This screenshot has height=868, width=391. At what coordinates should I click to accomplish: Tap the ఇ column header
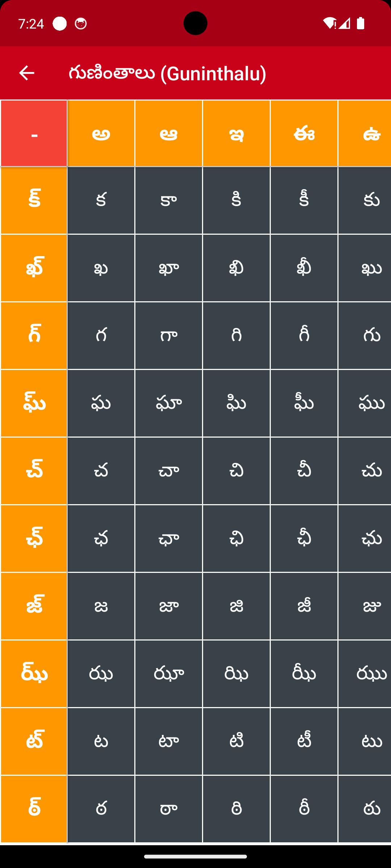point(236,134)
